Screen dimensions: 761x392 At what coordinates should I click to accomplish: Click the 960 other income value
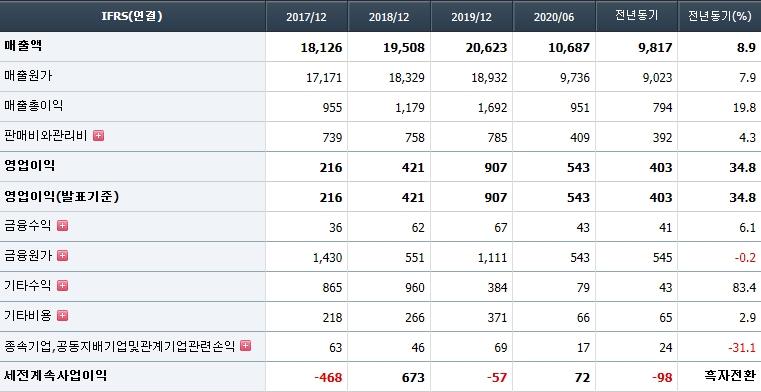[415, 288]
